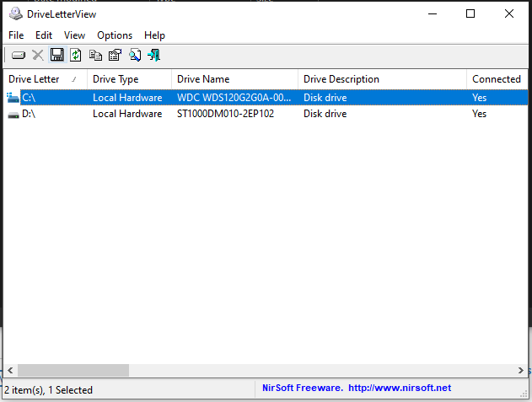Click the D:\ drive icon in list

(13, 115)
